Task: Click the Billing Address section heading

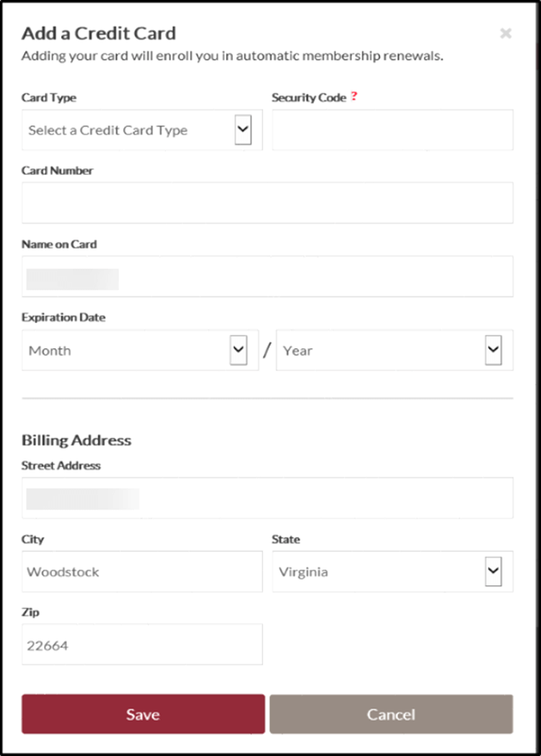Action: [76, 440]
